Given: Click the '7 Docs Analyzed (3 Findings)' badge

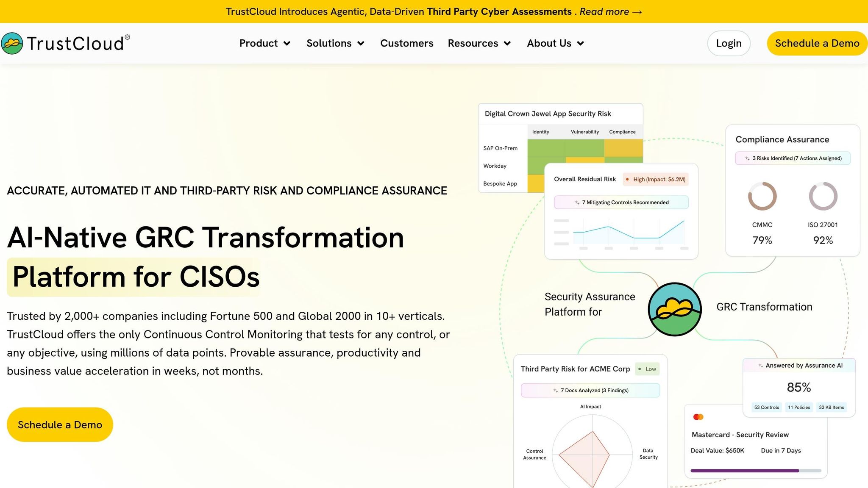Looking at the screenshot, I should pos(590,391).
